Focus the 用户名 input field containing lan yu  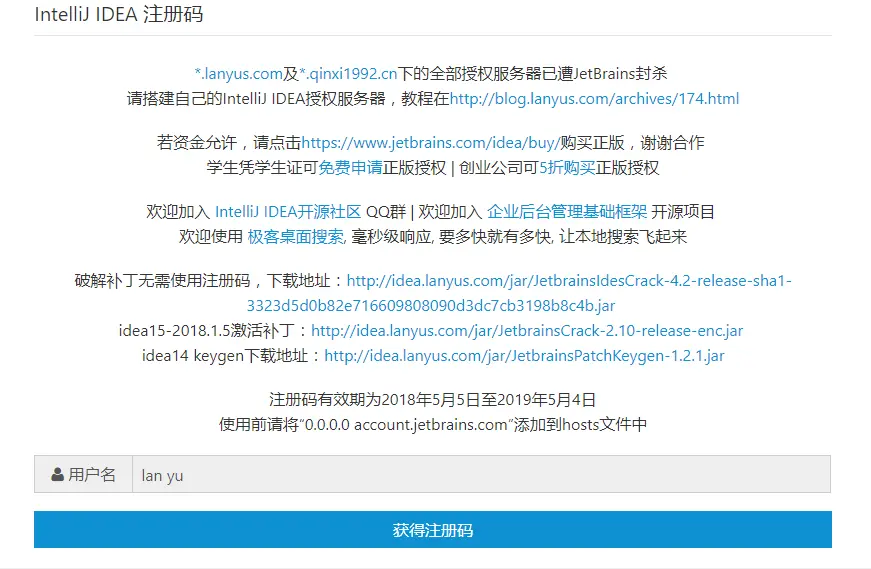[481, 475]
